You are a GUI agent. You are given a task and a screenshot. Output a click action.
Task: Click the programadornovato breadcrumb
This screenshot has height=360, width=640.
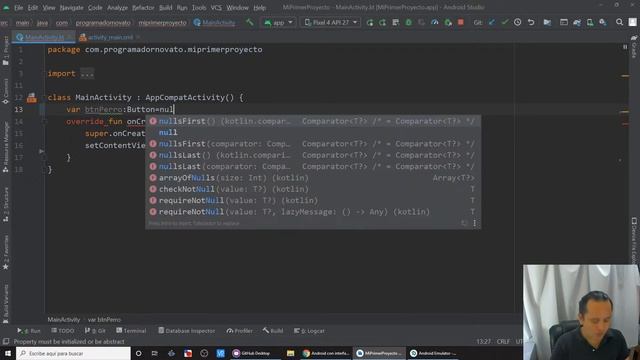(103, 22)
